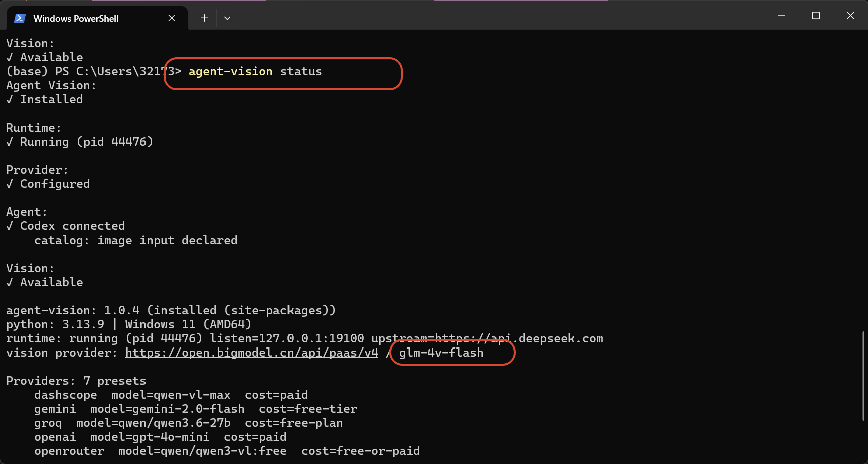Viewport: 868px width, 464px height.
Task: Click the 'Provider:' heading
Action: [37, 170]
